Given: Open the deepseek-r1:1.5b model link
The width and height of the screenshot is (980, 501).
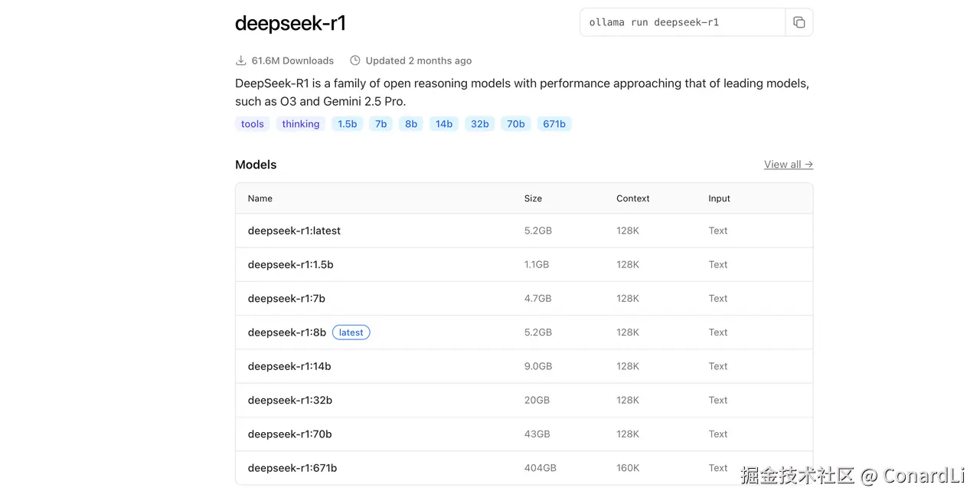Looking at the screenshot, I should pos(290,264).
